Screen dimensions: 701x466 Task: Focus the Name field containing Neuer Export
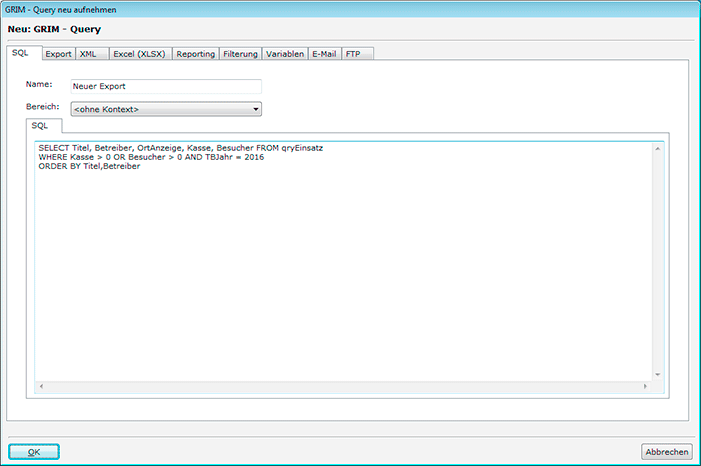[165, 87]
